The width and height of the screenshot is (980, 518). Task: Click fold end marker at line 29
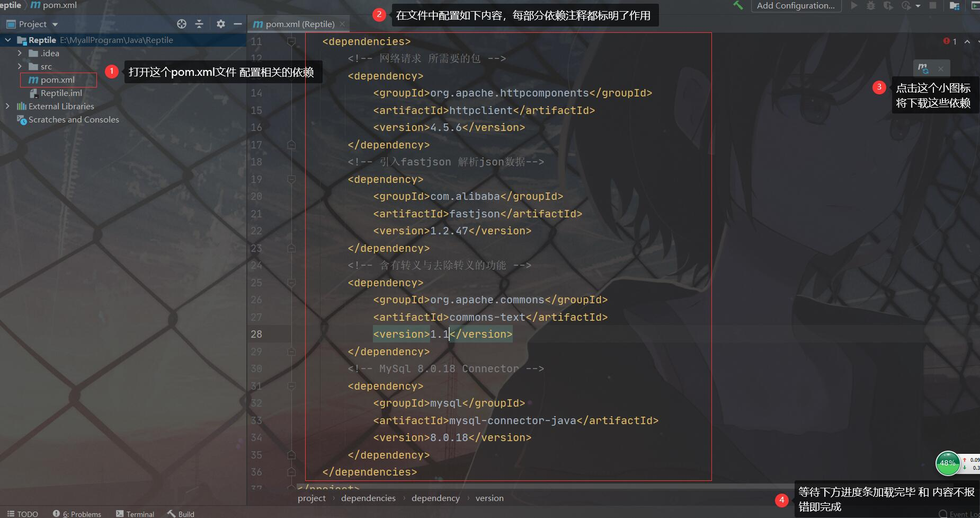[x=291, y=352]
